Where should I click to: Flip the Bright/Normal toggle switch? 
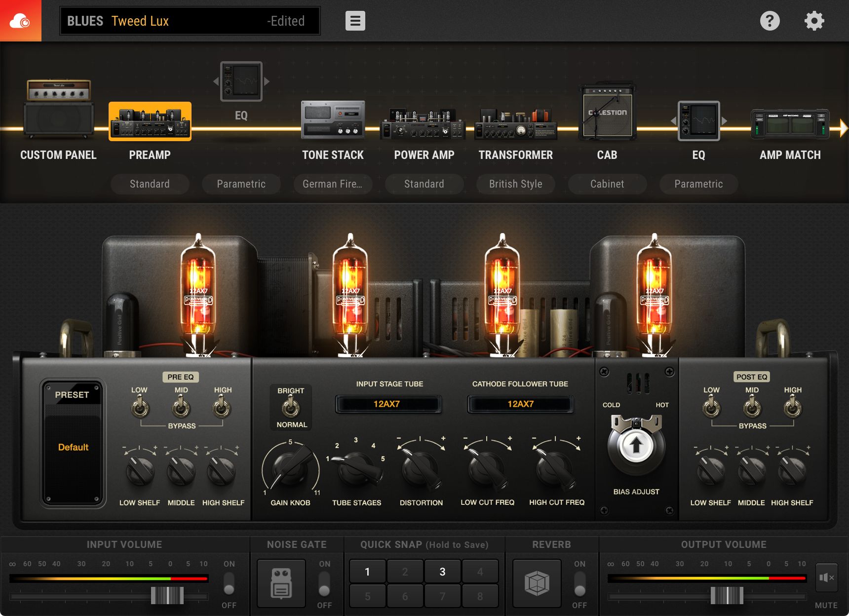point(291,408)
